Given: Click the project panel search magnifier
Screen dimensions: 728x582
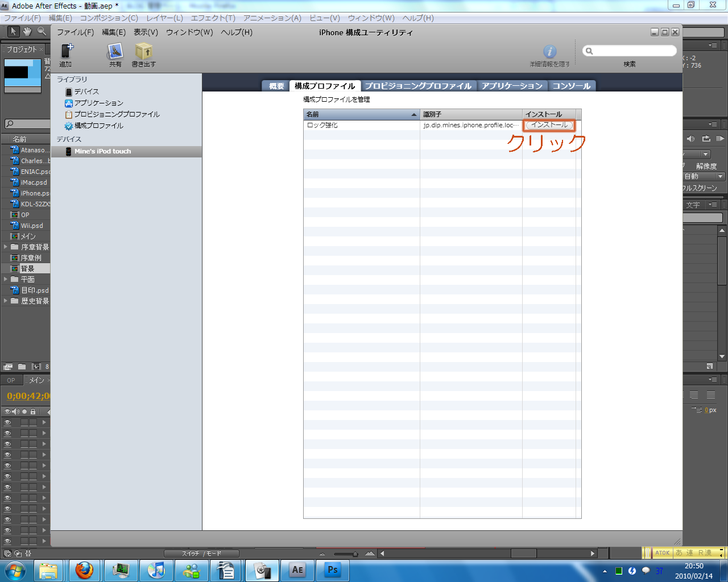Looking at the screenshot, I should (x=10, y=124).
